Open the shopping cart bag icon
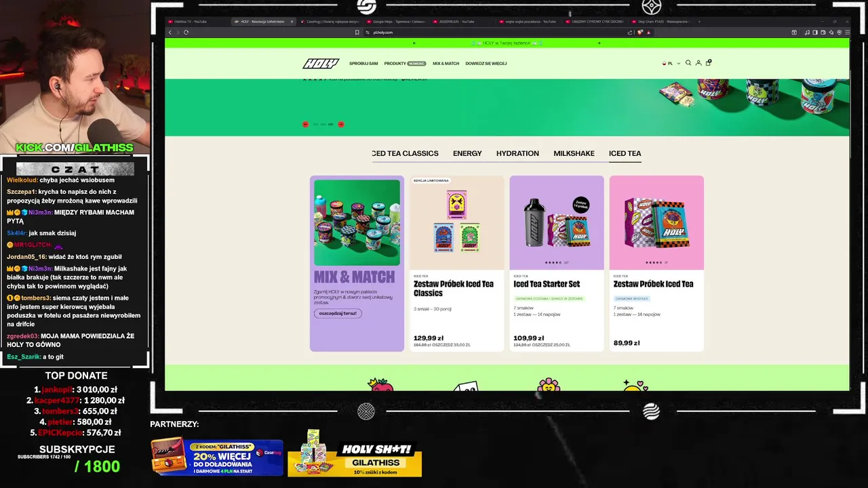Viewport: 868px width, 488px height. coord(709,63)
